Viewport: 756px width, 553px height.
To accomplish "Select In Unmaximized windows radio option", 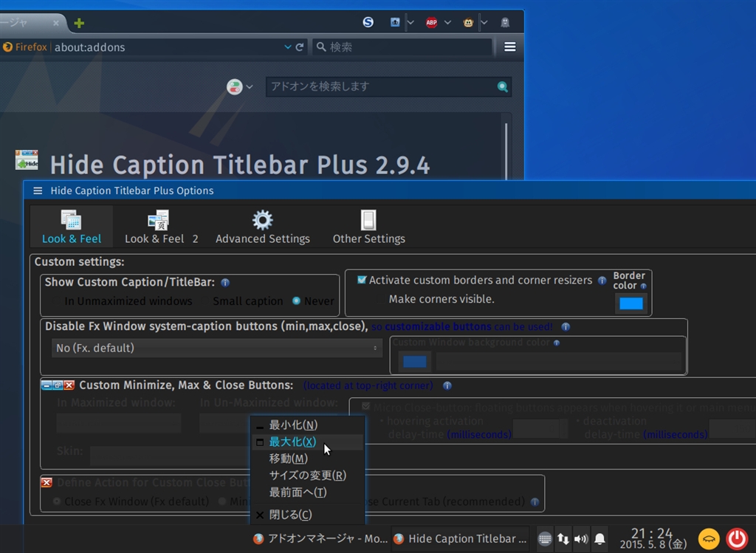I will coord(56,300).
